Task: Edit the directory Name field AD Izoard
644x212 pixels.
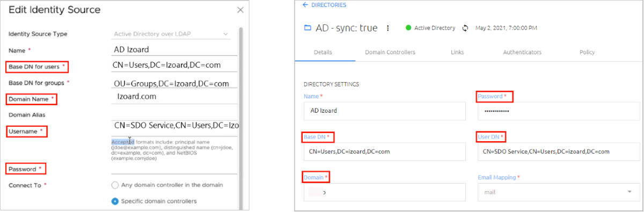Action: pyautogui.click(x=384, y=111)
